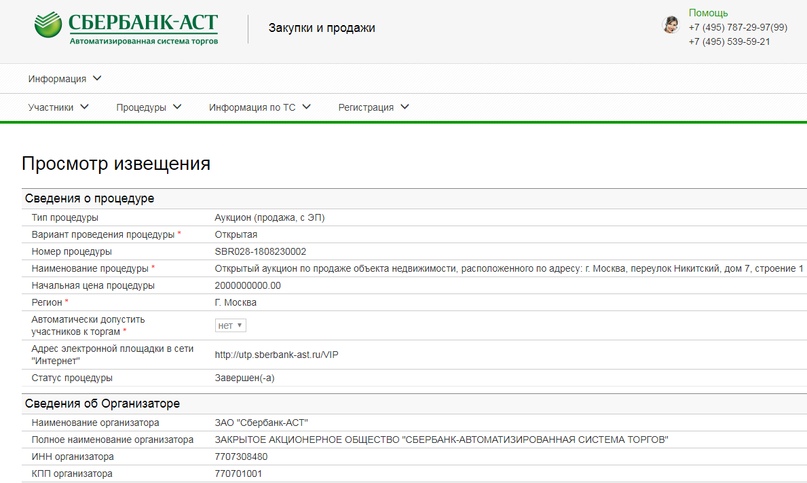Click the Номер процедуры label
Viewport: 807px width, 483px height.
click(72, 252)
